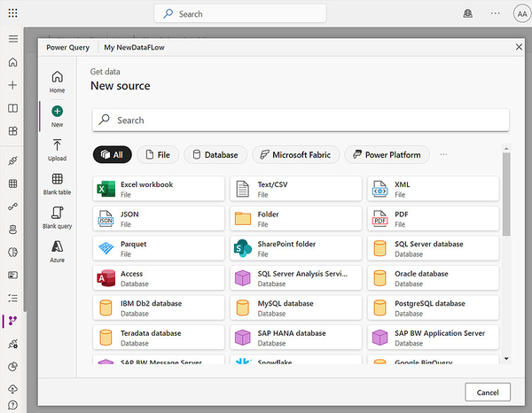532x413 pixels.
Task: Choose Blank table in sidebar
Action: point(57,183)
